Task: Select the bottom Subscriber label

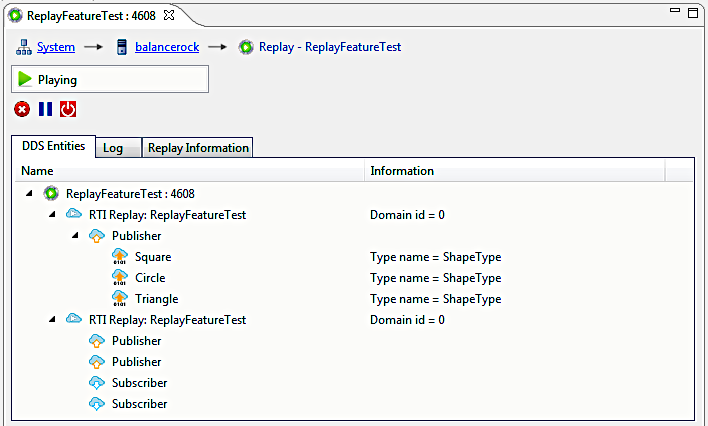Action: point(140,404)
